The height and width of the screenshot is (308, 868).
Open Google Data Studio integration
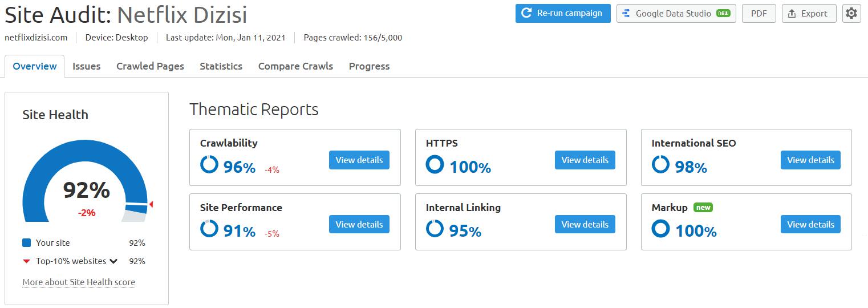tap(676, 13)
